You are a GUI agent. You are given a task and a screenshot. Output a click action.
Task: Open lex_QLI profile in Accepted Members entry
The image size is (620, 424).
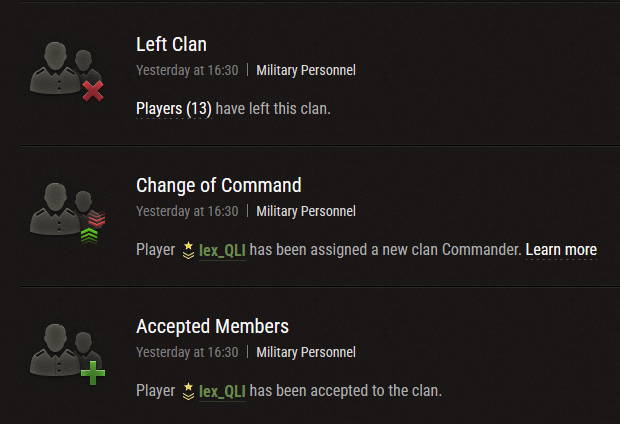[x=222, y=391]
